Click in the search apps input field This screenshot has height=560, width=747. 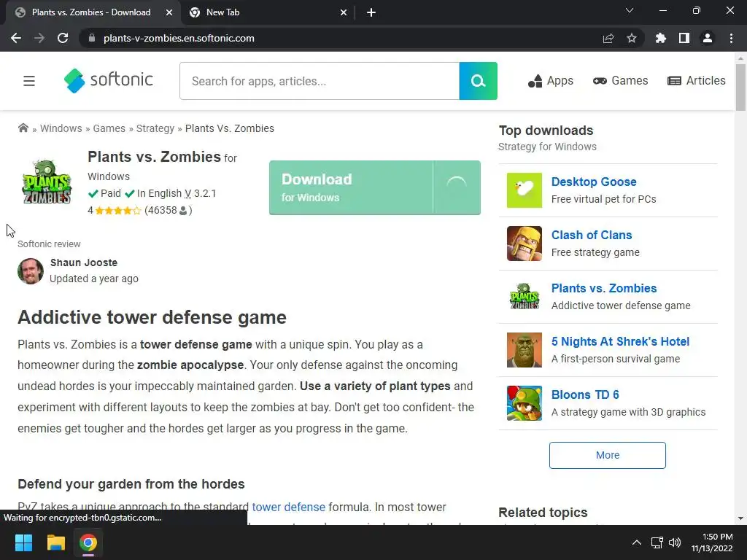tap(320, 81)
